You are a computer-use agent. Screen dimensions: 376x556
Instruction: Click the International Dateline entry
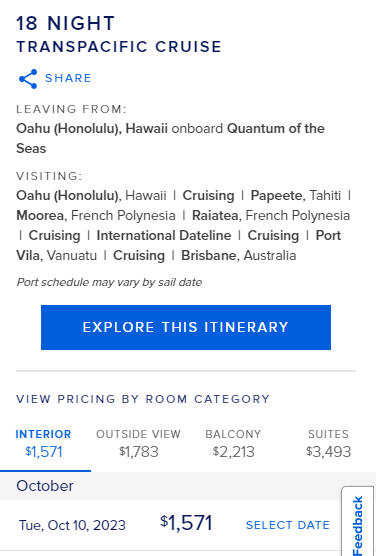tap(164, 235)
